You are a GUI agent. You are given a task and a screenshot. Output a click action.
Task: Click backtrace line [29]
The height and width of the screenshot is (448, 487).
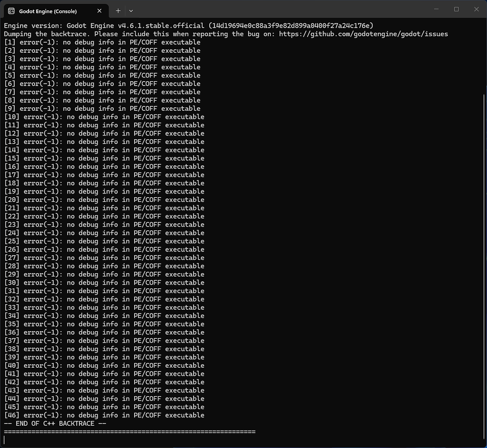tap(104, 275)
